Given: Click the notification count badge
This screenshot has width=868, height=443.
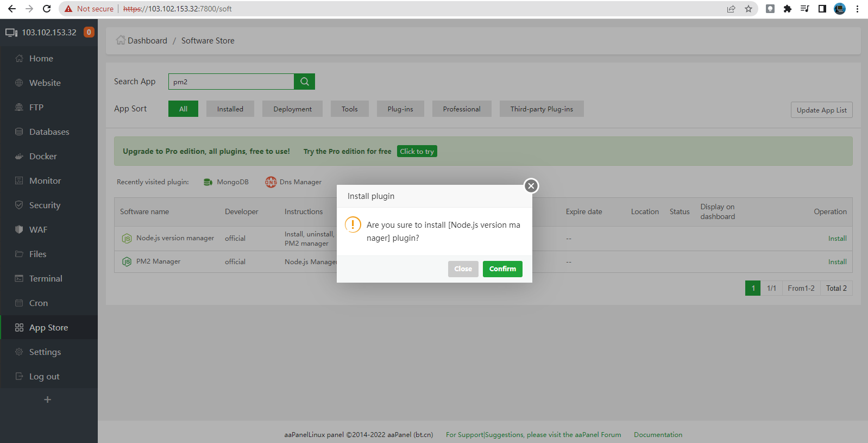Looking at the screenshot, I should click(x=89, y=32).
